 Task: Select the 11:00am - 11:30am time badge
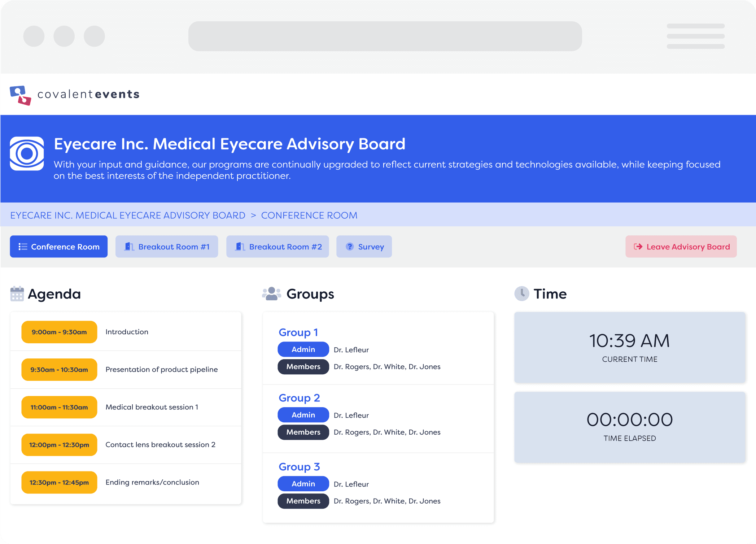pos(59,407)
